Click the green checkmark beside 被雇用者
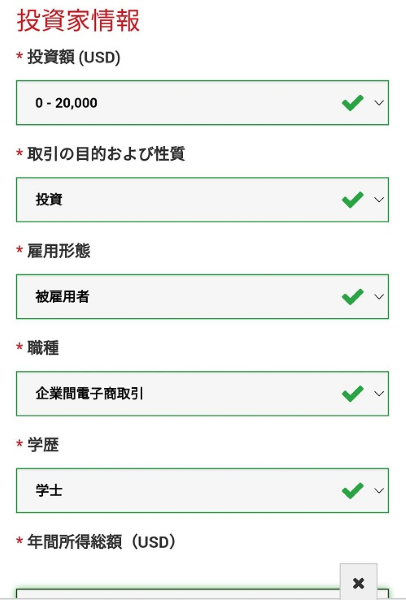 point(352,297)
